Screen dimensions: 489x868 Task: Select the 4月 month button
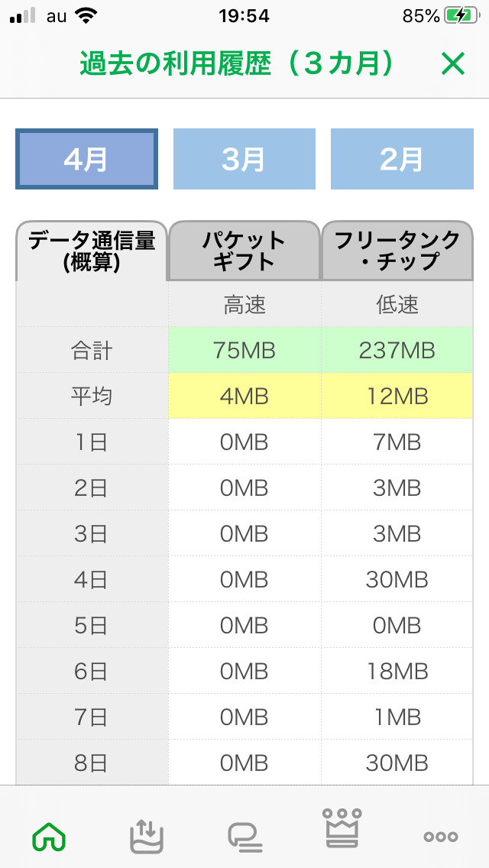point(86,159)
